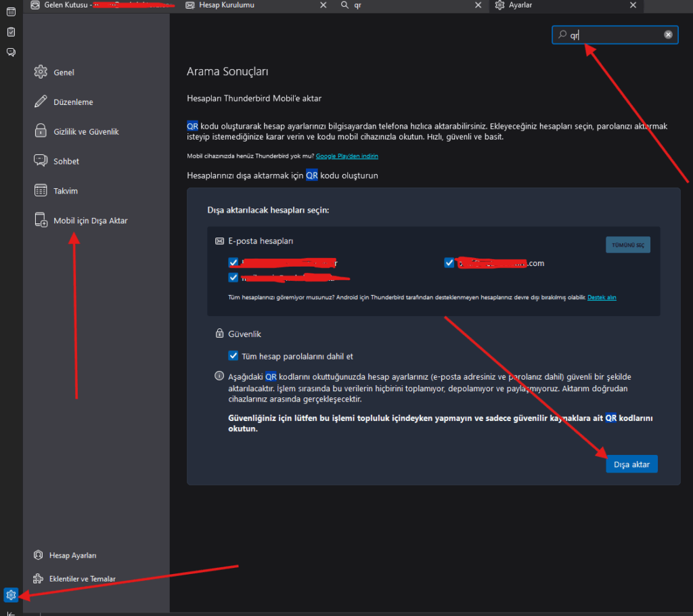Image resolution: width=693 pixels, height=616 pixels.
Task: Click the Güvenlik section label
Action: pyautogui.click(x=244, y=334)
